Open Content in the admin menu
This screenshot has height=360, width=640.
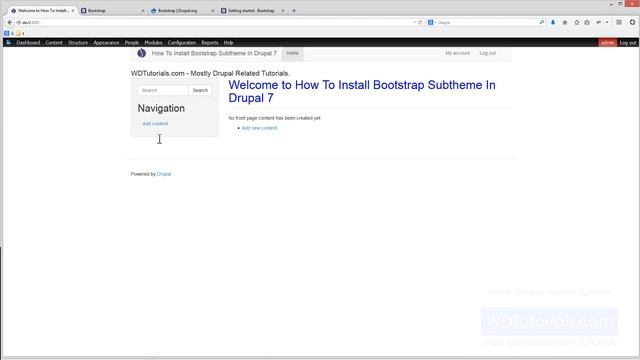click(54, 42)
